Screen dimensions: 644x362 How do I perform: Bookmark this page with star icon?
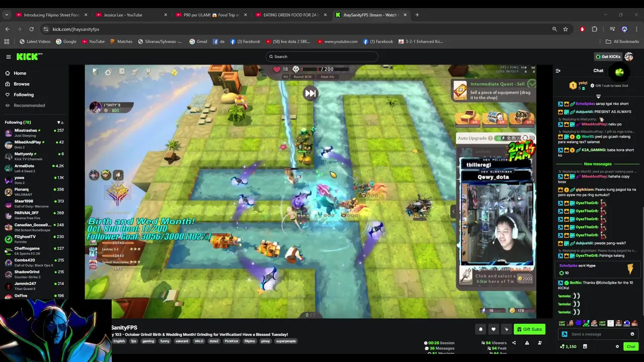(x=566, y=29)
